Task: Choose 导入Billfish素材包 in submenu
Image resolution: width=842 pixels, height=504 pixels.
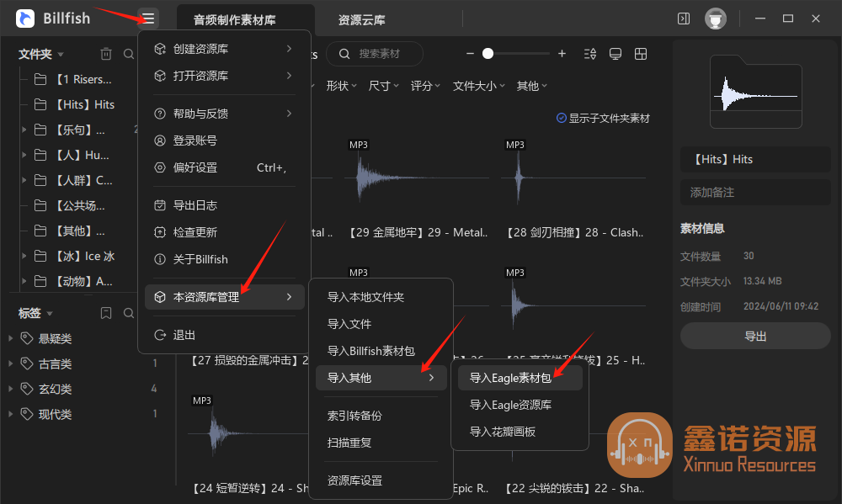Action: 381,351
